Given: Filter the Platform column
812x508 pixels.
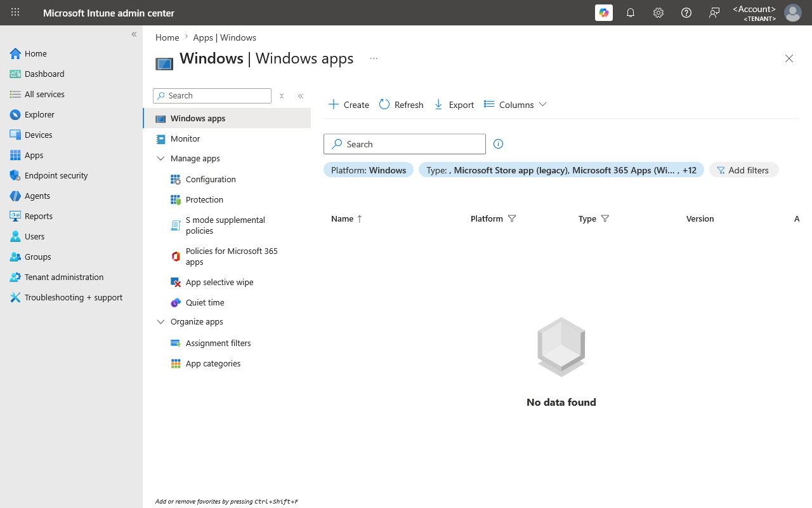Looking at the screenshot, I should tap(512, 219).
